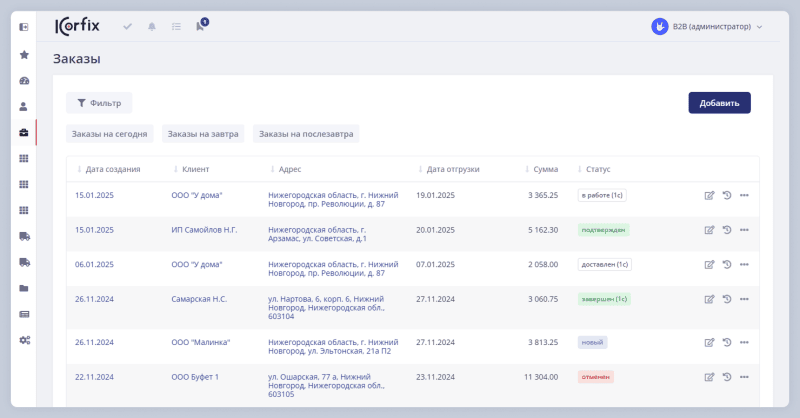Viewport: 800px width, 418px height.
Task: Click the notifications bell icon in header
Action: click(x=152, y=27)
